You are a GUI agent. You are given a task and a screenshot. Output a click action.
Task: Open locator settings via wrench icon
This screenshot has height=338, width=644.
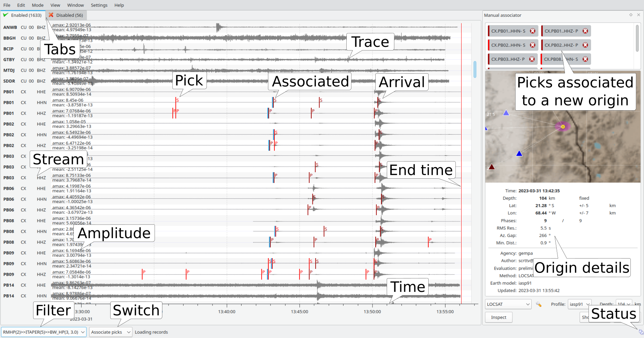point(538,304)
